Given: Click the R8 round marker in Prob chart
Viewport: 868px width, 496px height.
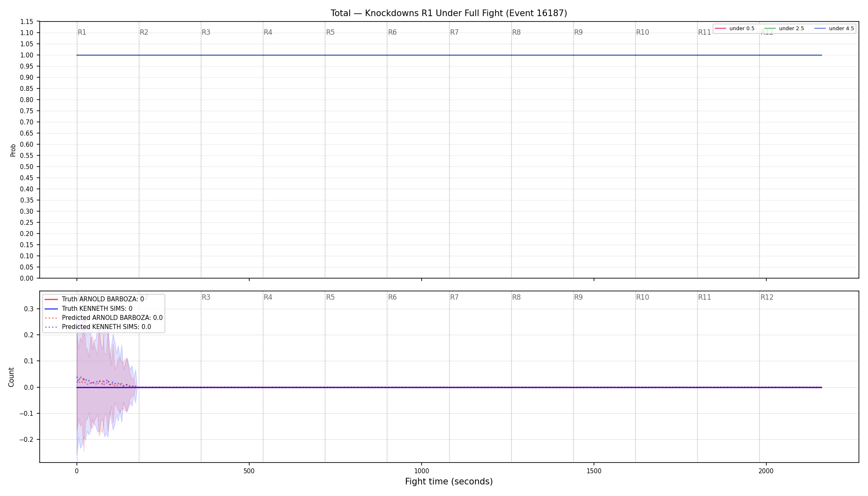Looking at the screenshot, I should 516,32.
